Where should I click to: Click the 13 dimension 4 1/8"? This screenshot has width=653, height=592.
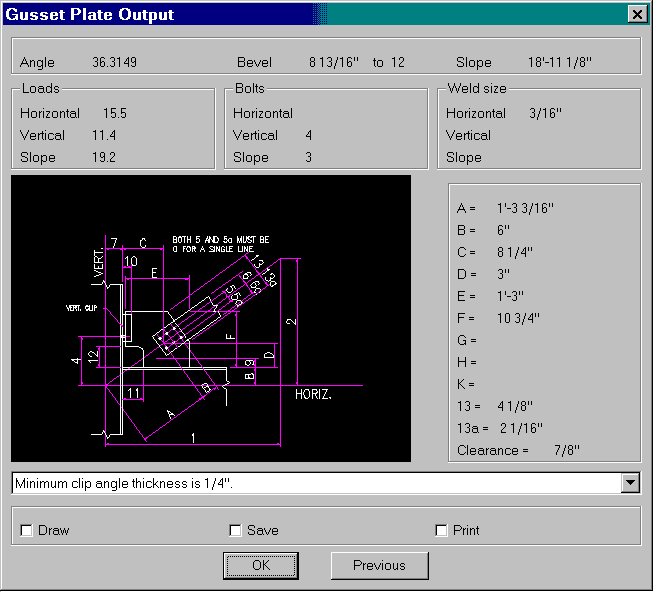[515, 406]
